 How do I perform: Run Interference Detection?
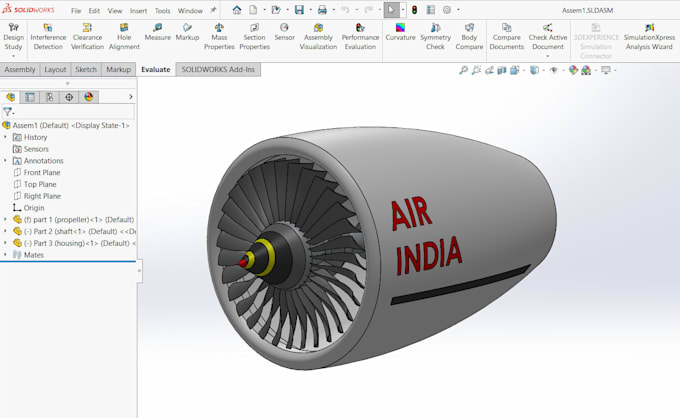coord(48,37)
